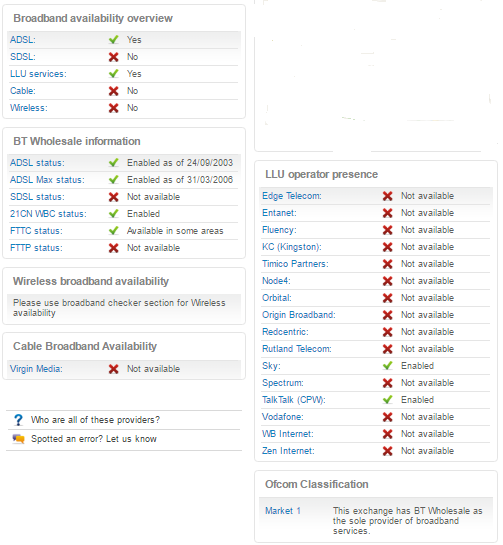503x545 pixels.
Task: Click the orange speech bubble feedback icon
Action: click(x=18, y=439)
